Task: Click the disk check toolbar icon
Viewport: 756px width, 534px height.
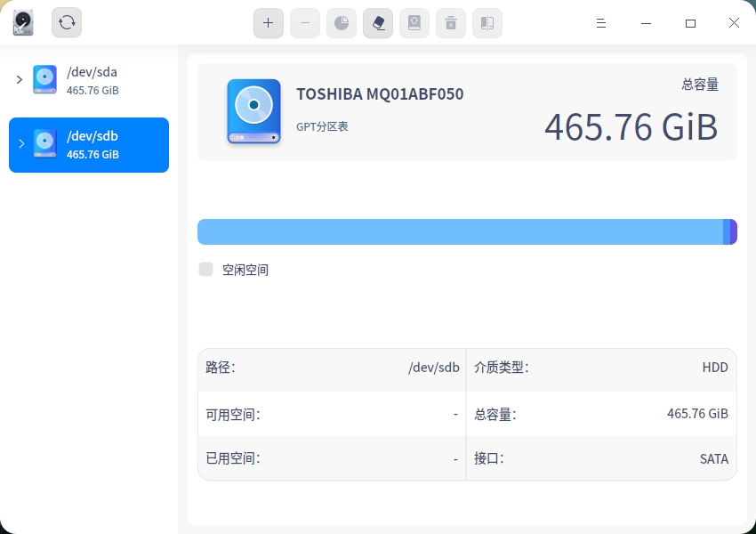Action: point(414,23)
